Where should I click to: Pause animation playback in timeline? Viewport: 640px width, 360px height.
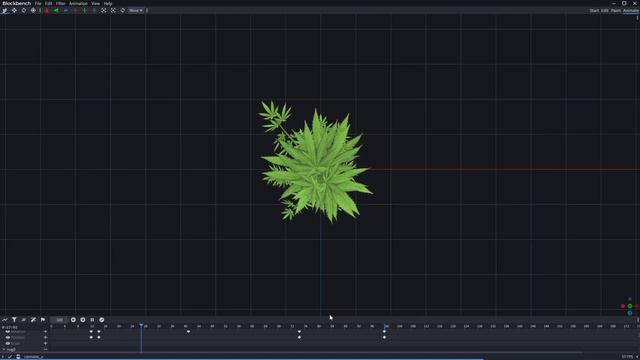point(92,320)
